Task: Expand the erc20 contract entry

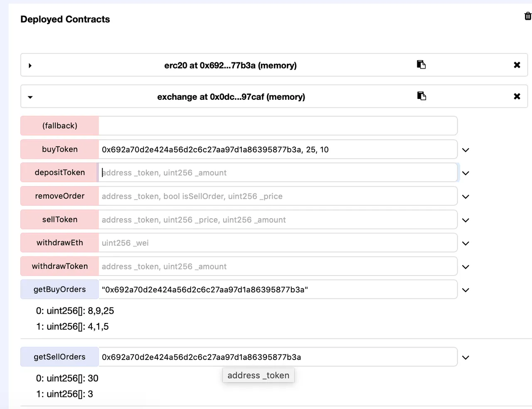Action: [x=30, y=66]
